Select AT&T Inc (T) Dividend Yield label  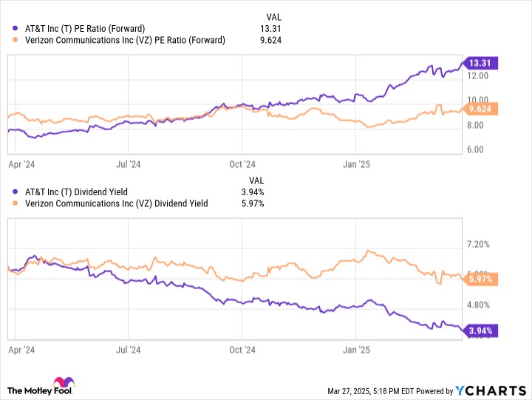click(81, 192)
